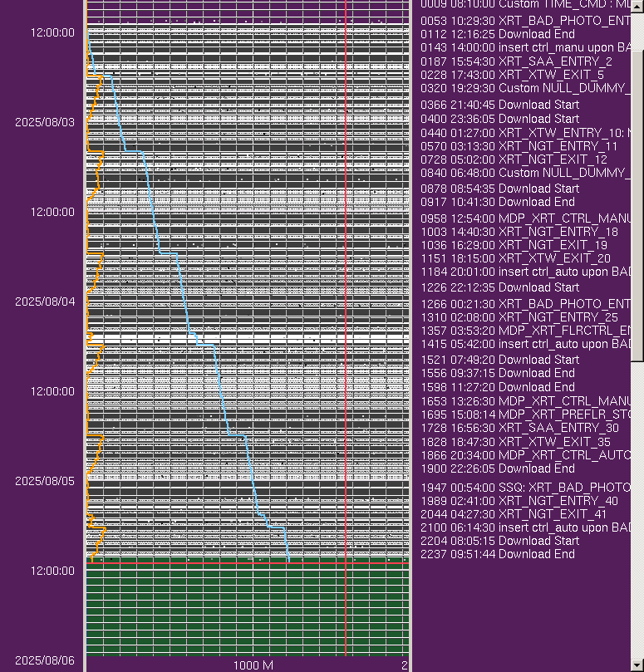Select the 1226 22:12:35 Download Start entry
The width and height of the screenshot is (644, 672).
click(x=500, y=287)
